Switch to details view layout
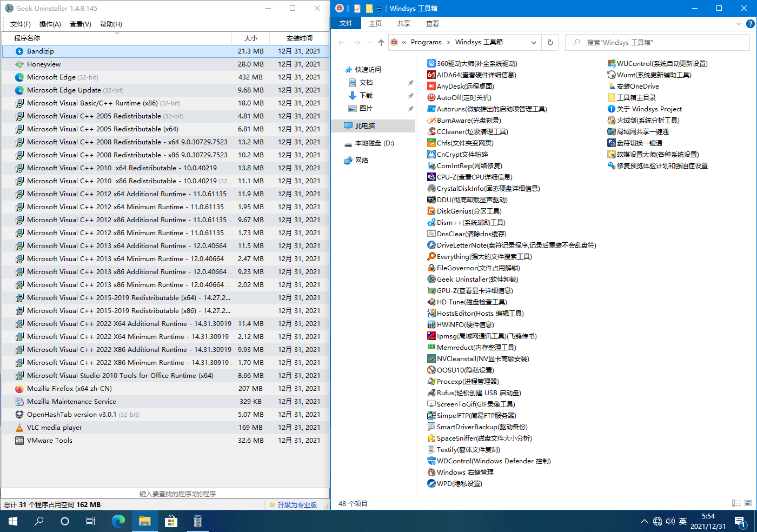757x532 pixels. point(736,503)
